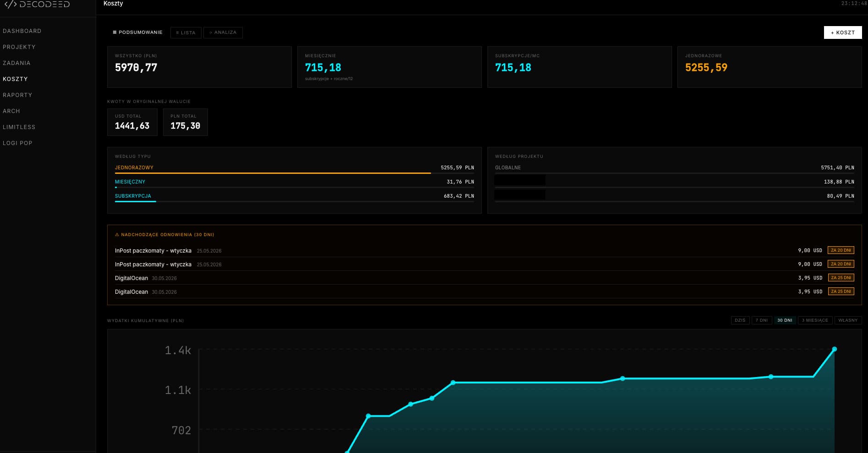
Task: Switch to Podsumowanie tab
Action: [137, 32]
